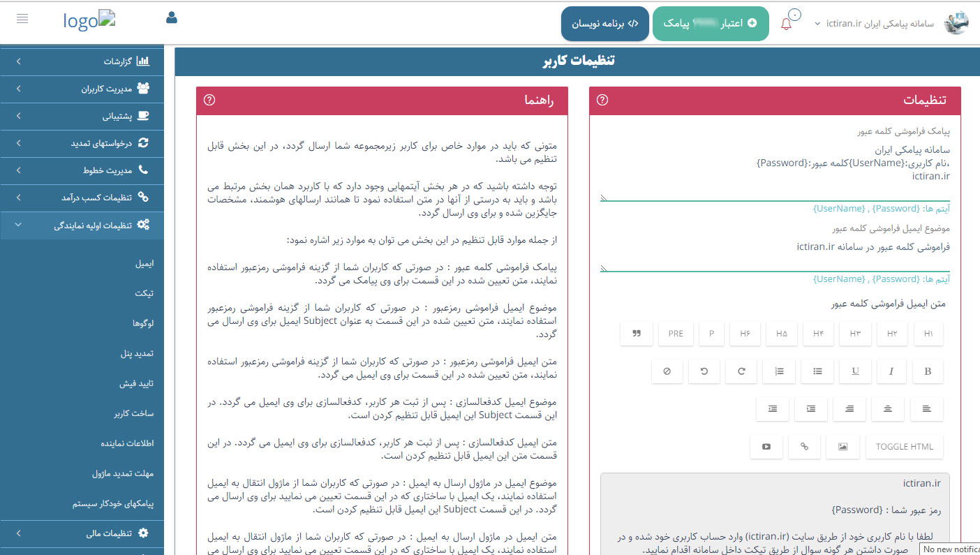Redo the last editor action

pyautogui.click(x=741, y=371)
